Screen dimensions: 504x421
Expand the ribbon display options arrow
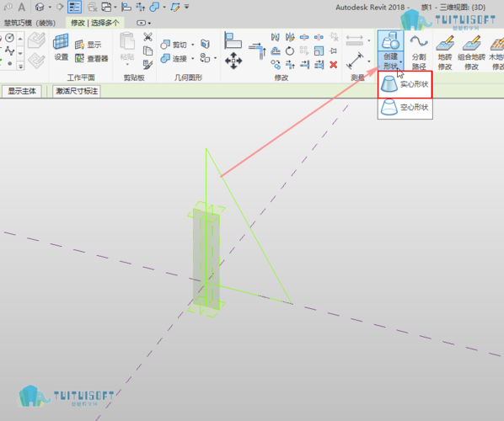point(149,23)
